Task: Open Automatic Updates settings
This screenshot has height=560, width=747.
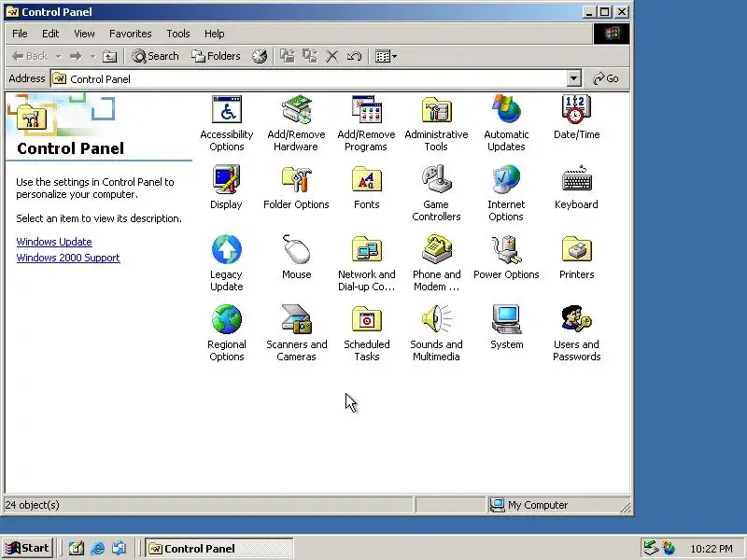Action: [506, 123]
